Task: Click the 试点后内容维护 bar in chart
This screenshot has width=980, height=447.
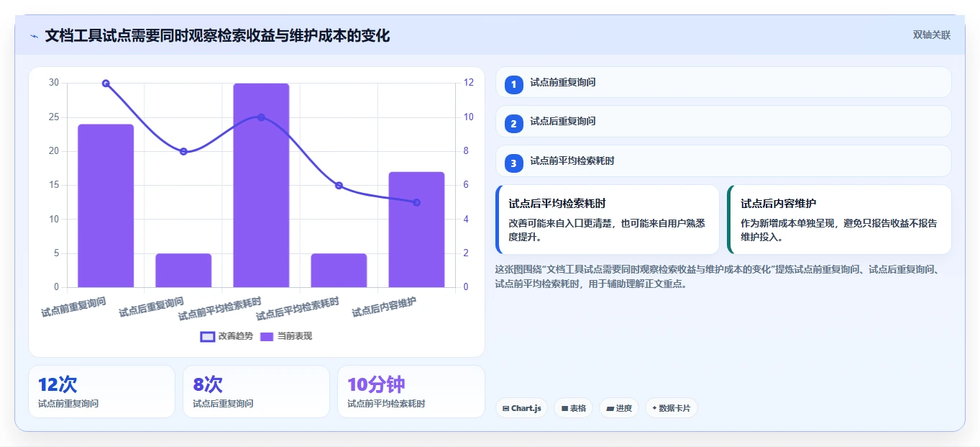Action: click(416, 230)
